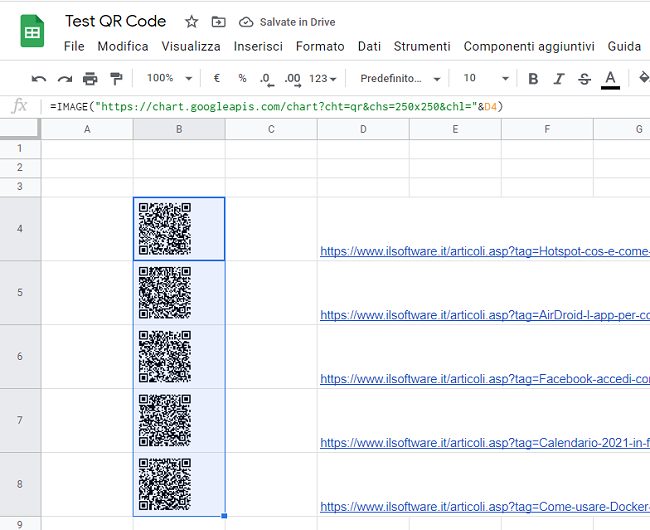Open the AirDroid article link
The height and width of the screenshot is (530, 650).
coord(485,315)
